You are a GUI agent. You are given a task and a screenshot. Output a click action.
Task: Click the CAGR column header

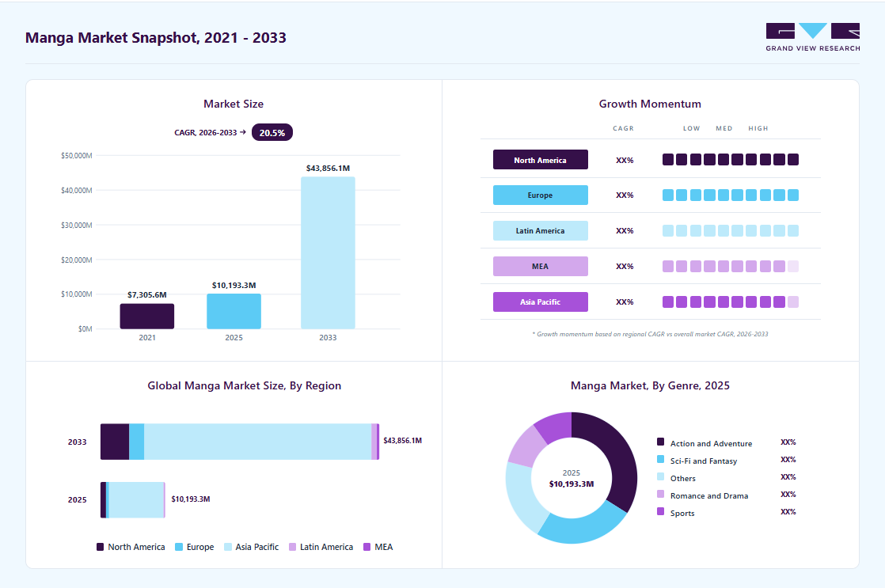point(623,129)
